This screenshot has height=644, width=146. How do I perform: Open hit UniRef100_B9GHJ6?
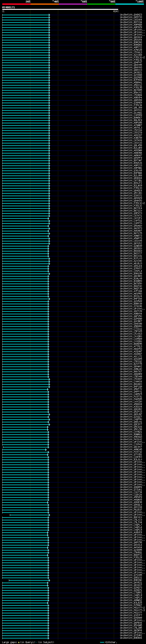click(131, 163)
